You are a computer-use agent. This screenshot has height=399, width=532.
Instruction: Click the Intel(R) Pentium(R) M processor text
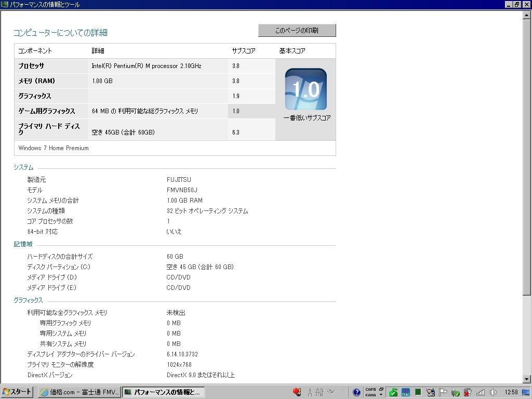(146, 66)
